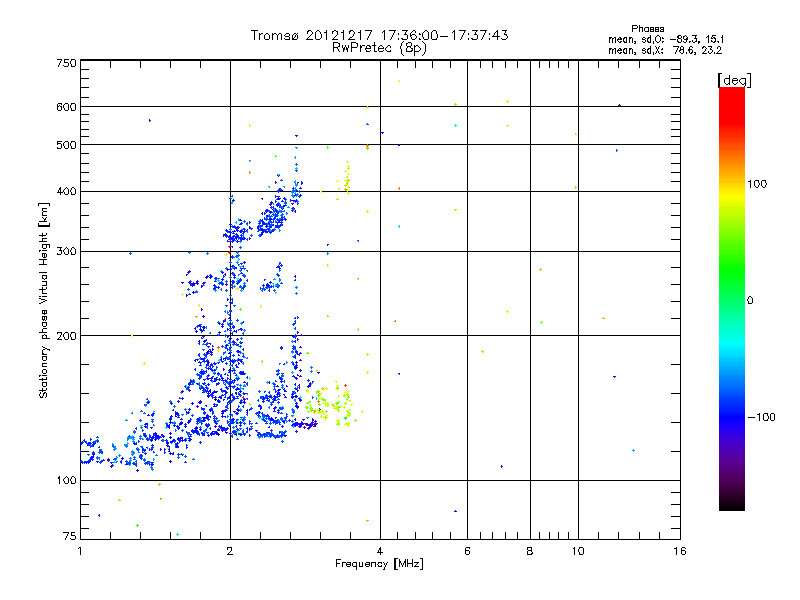Click the 'Stationary phase Virtual Height [km]' axis label

44,301
